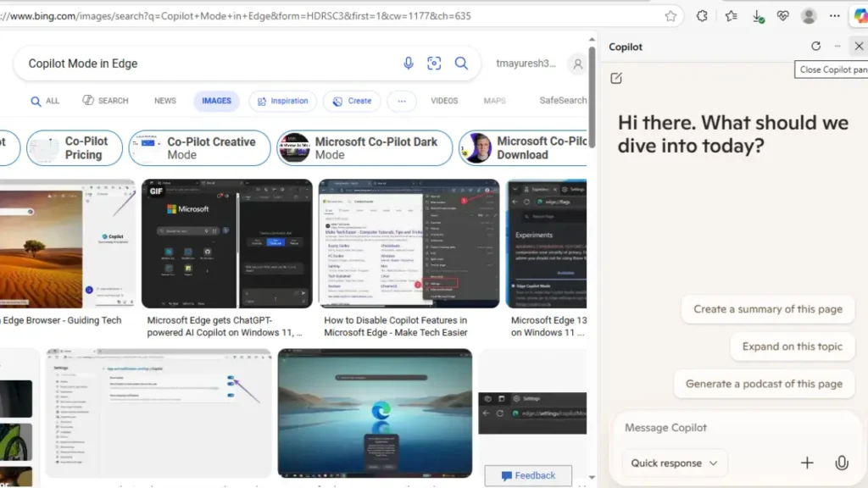868x488 pixels.
Task: Add attachment with plus icon in Copilot
Action: click(x=807, y=463)
